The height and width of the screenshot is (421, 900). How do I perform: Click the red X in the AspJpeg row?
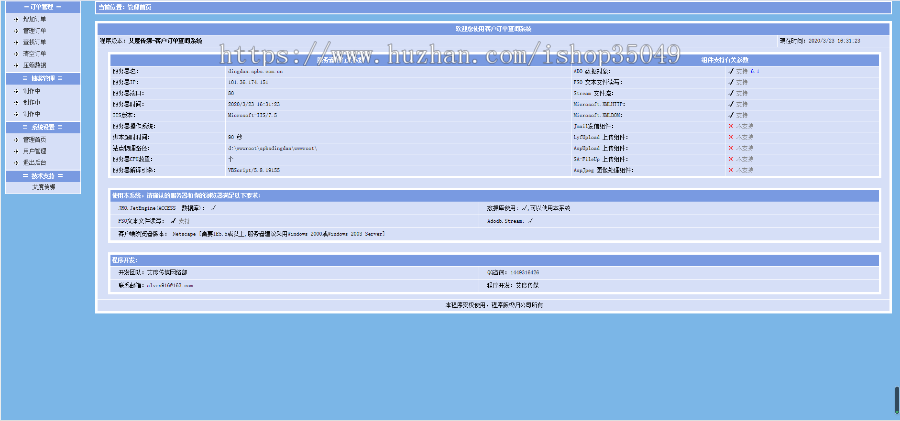731,170
